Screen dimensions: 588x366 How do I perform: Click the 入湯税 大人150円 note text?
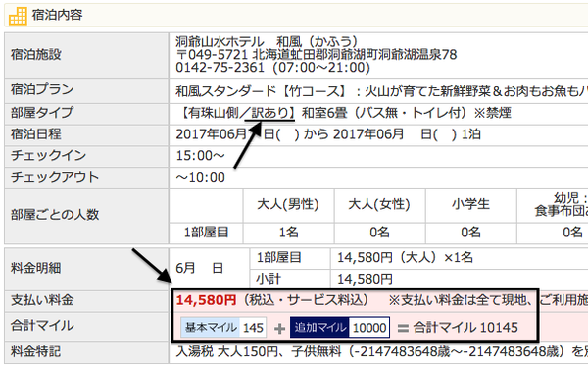tap(382, 352)
